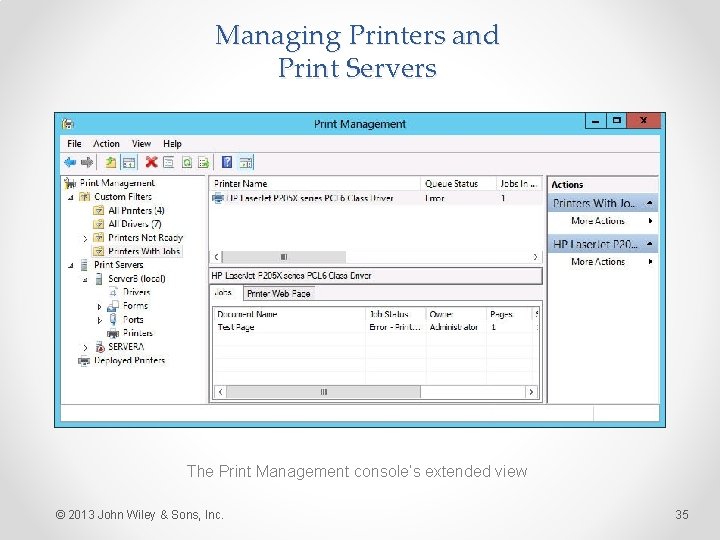Image resolution: width=720 pixels, height=540 pixels.
Task: Switch to the Printer Web Page tab
Action: 278,293
